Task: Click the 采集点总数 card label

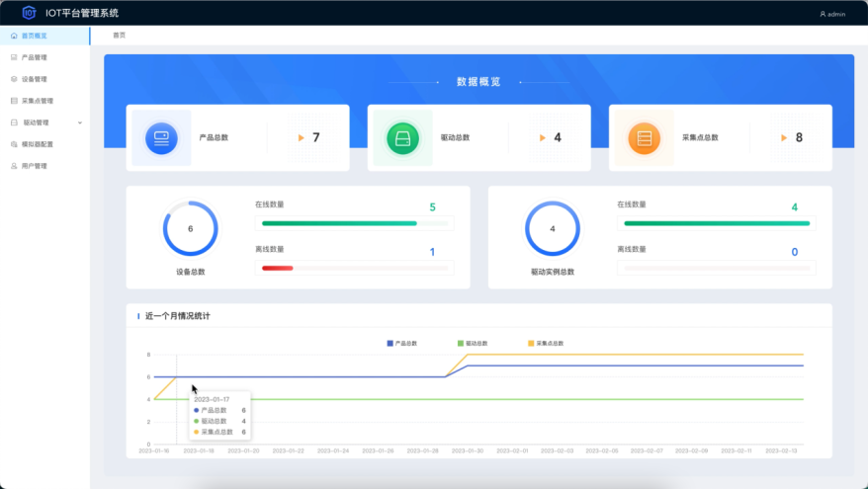Action: tap(700, 137)
